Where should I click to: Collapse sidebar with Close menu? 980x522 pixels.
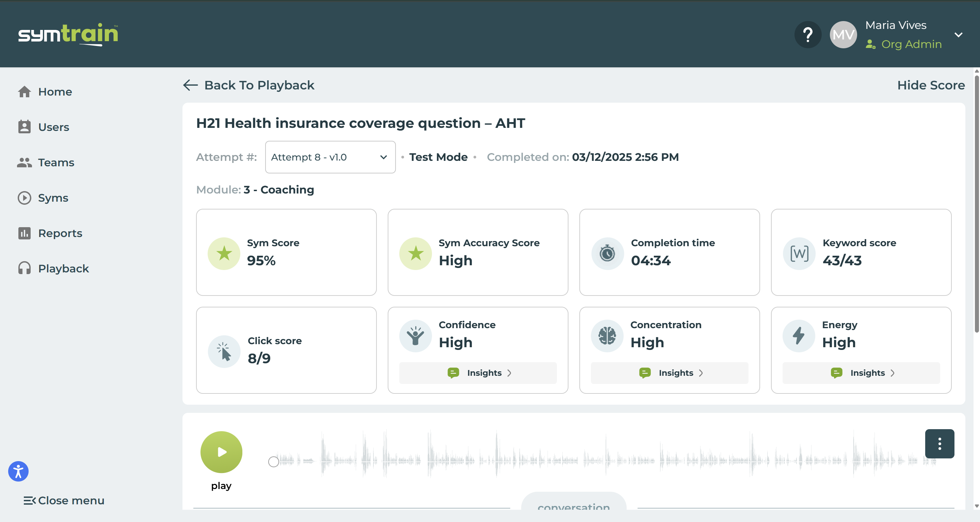click(x=64, y=500)
